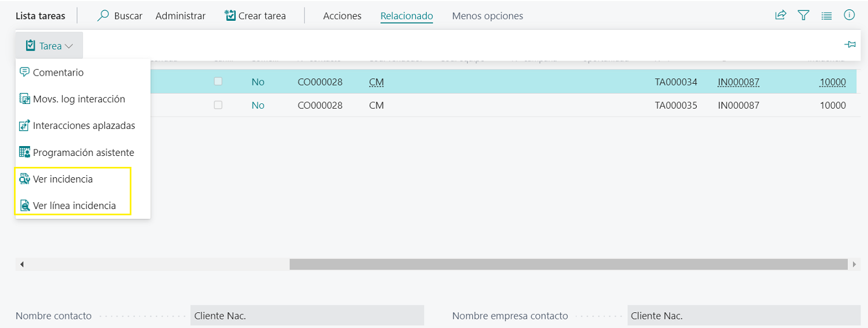868x328 pixels.
Task: Click the horizontal scrollbar right arrow
Action: [854, 264]
